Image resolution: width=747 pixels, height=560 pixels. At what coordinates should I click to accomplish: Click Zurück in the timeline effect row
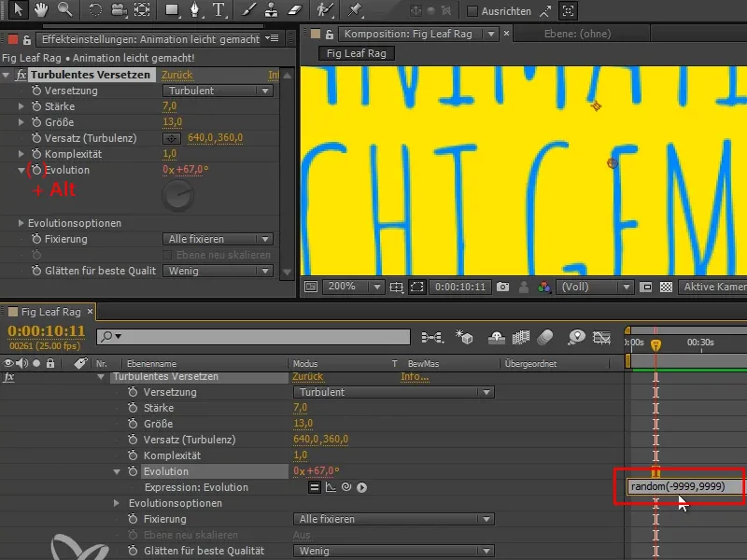308,377
